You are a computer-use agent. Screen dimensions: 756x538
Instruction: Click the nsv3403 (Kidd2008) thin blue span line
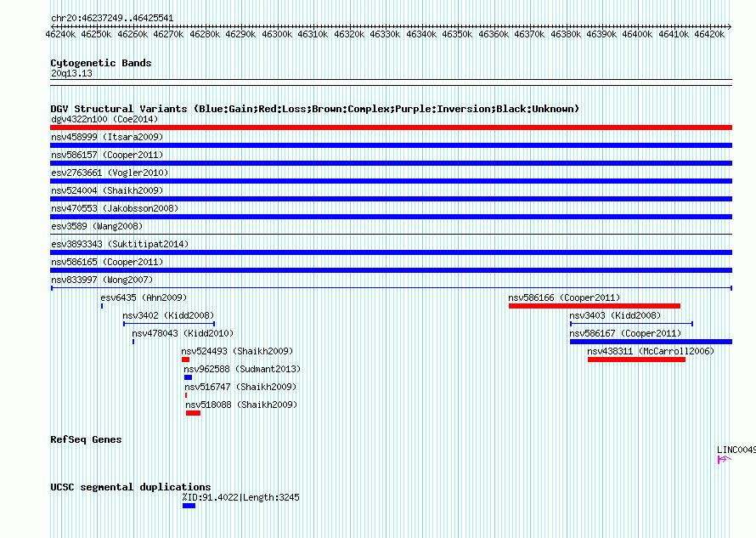tap(632, 324)
